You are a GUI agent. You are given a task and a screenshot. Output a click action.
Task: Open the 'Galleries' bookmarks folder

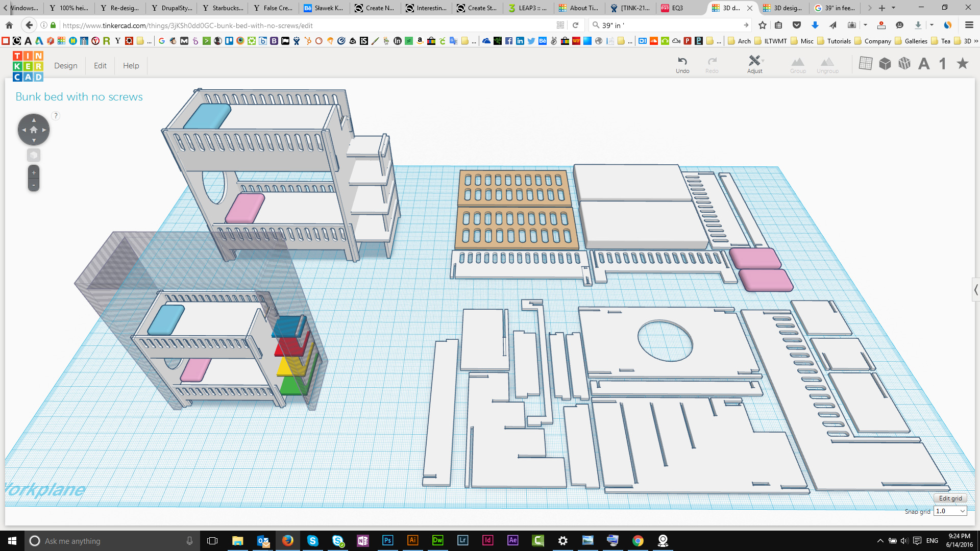(911, 41)
